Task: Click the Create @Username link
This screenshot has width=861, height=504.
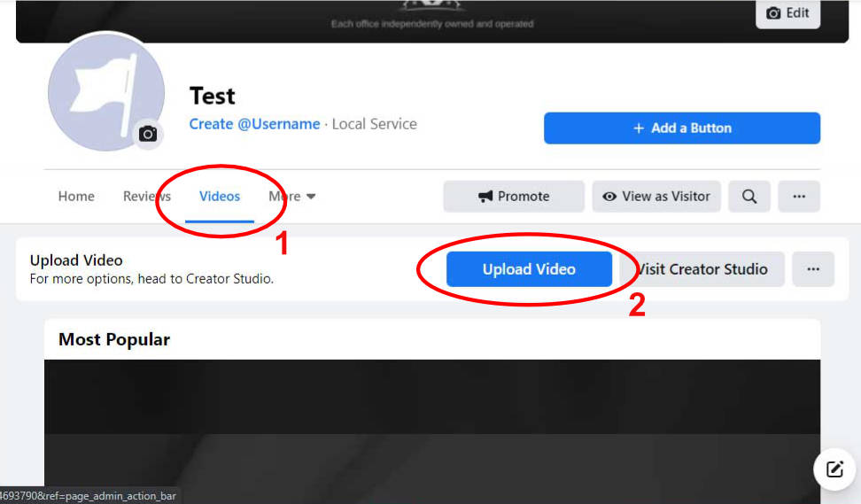Action: tap(255, 124)
